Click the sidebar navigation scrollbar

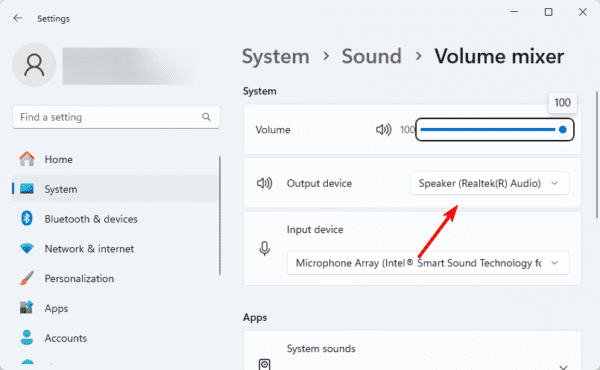(x=220, y=215)
